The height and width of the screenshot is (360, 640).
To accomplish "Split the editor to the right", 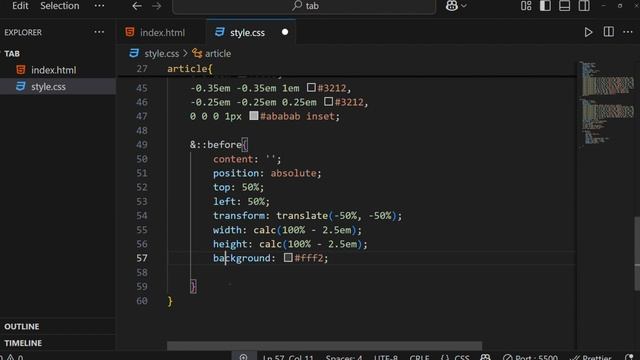I will (x=609, y=32).
